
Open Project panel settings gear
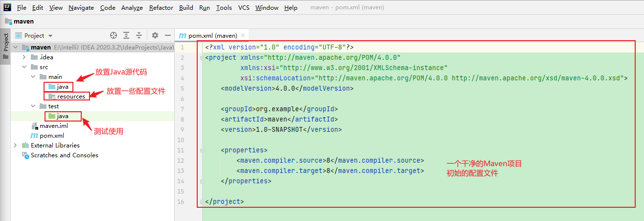pyautogui.click(x=155, y=35)
